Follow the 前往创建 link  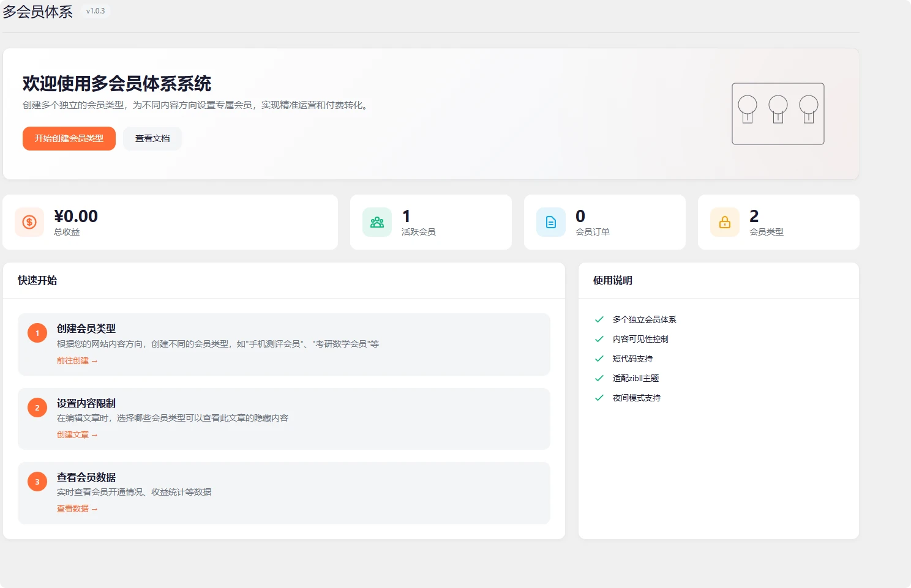[77, 360]
